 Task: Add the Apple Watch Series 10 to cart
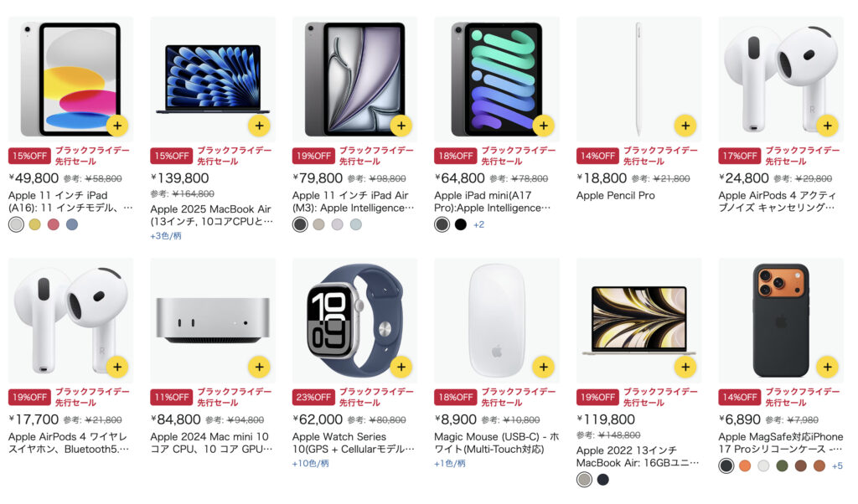coord(401,367)
